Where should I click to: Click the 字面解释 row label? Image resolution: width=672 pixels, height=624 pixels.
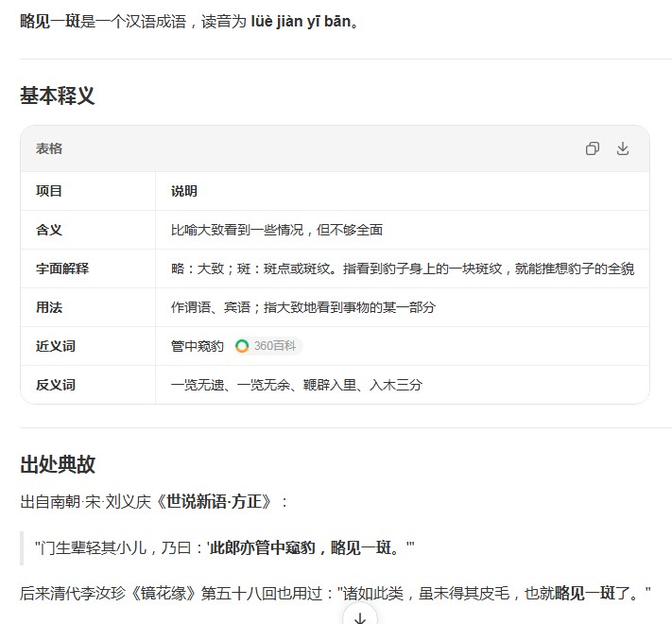[x=62, y=269]
